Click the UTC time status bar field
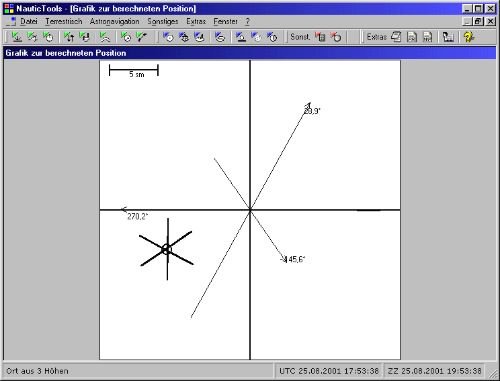Image resolution: width=500 pixels, height=381 pixels. tap(329, 371)
